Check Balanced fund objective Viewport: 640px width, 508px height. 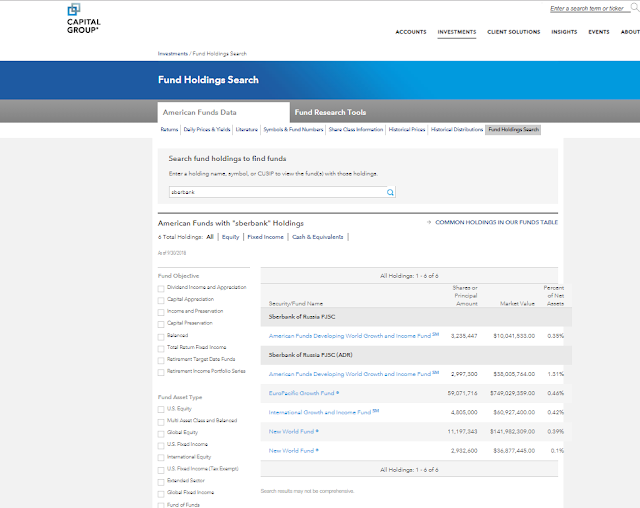161,337
